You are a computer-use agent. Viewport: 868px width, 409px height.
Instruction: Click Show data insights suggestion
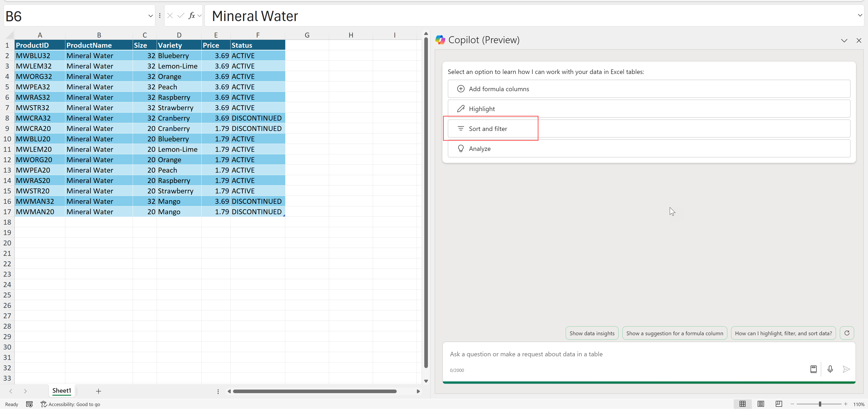point(592,333)
